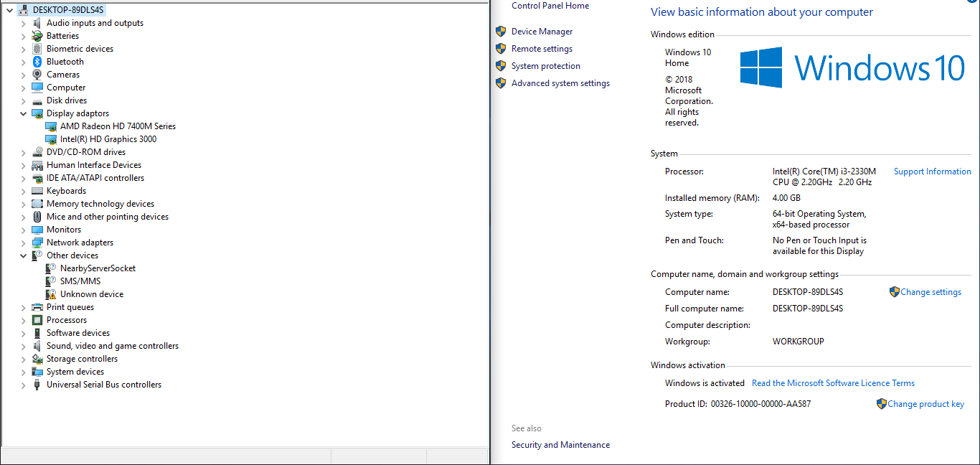
Task: Select the Computer row in the tree
Action: pyautogui.click(x=66, y=88)
